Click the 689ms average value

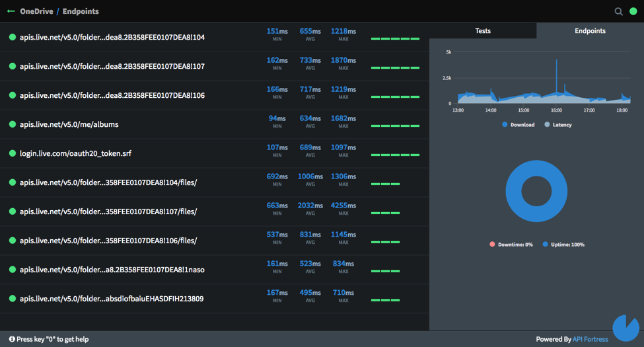310,147
